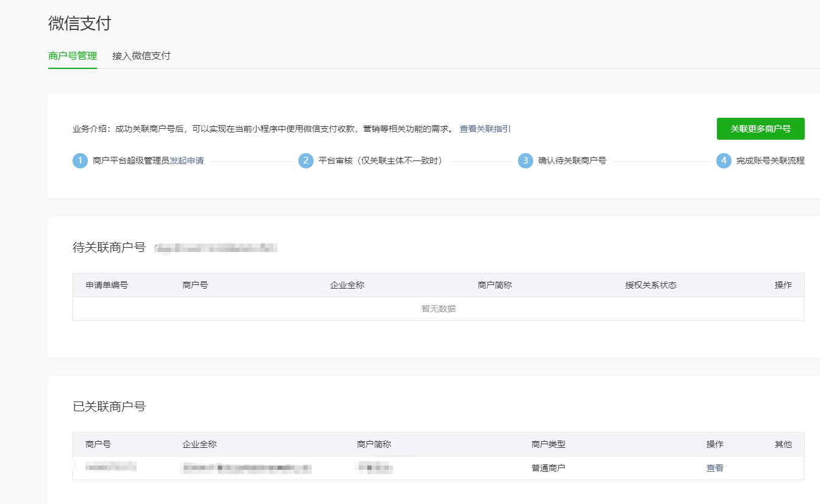This screenshot has height=504, width=820.
Task: Click the 确认待关联商户号 step text
Action: [x=572, y=161]
